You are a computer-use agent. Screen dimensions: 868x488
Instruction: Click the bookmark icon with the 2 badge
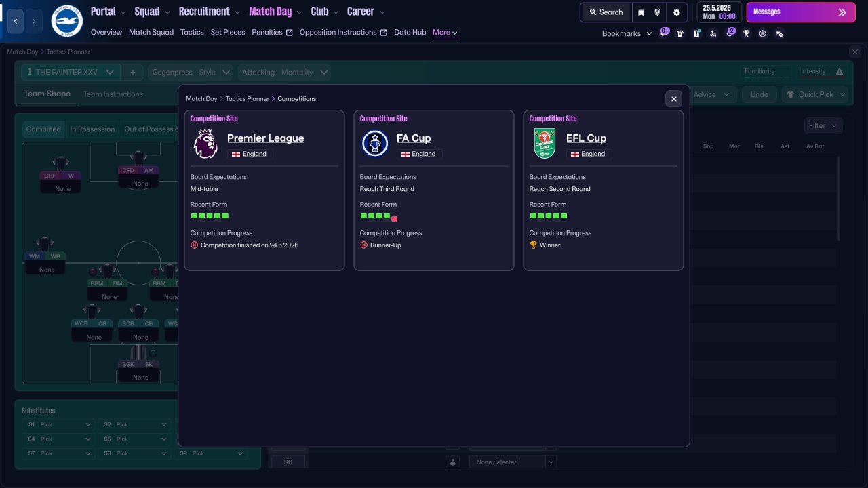(730, 32)
